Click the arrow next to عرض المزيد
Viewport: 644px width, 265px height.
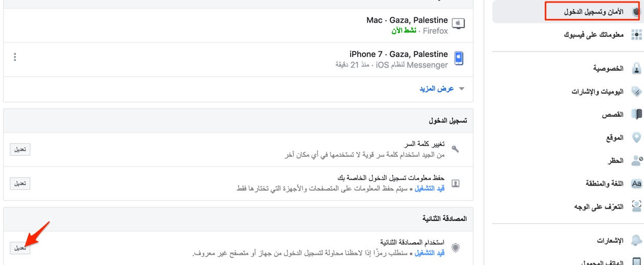pos(462,89)
